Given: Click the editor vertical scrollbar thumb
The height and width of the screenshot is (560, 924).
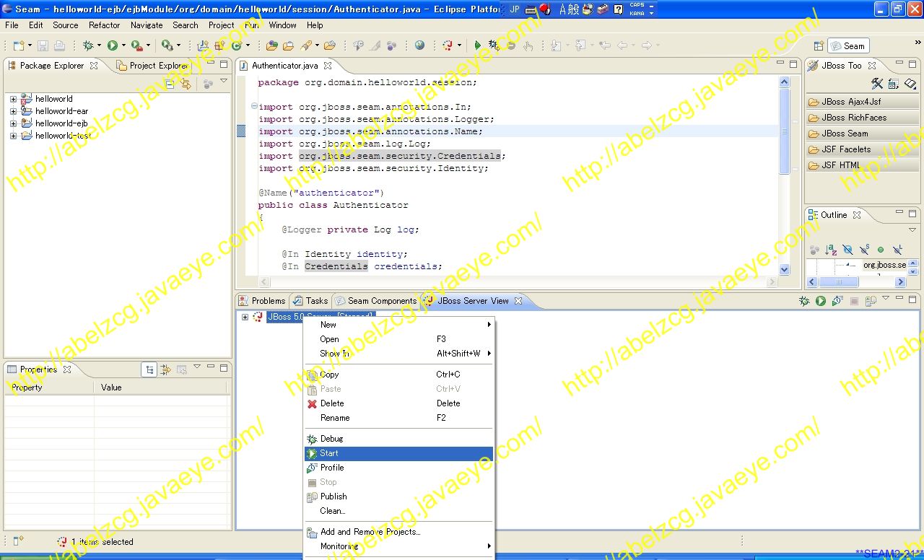Looking at the screenshot, I should (x=785, y=131).
